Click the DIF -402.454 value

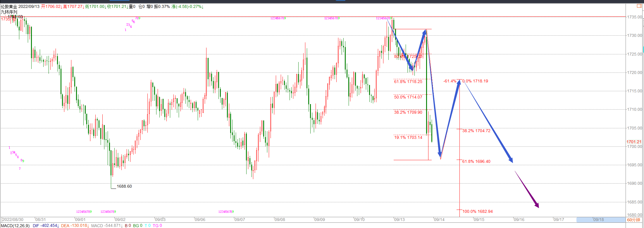click(46, 226)
